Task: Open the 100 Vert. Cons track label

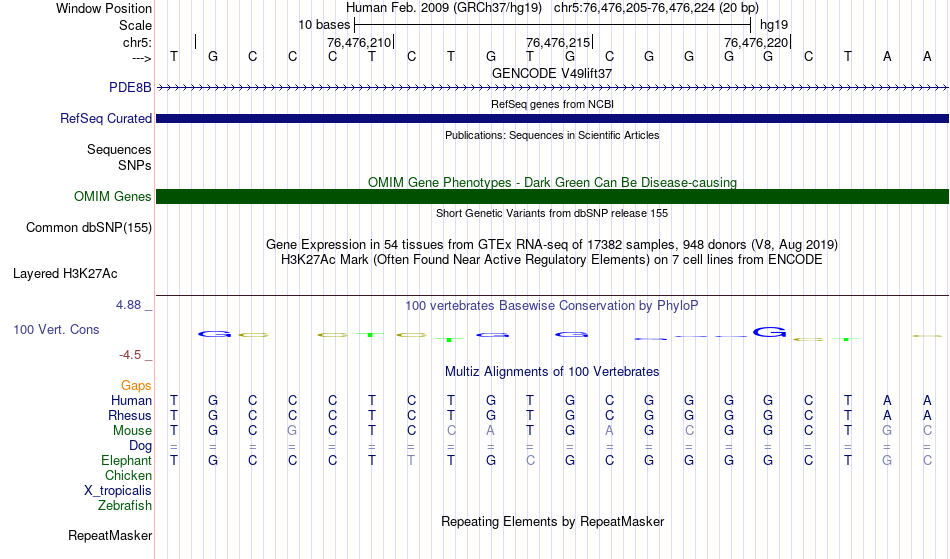Action: coord(56,329)
